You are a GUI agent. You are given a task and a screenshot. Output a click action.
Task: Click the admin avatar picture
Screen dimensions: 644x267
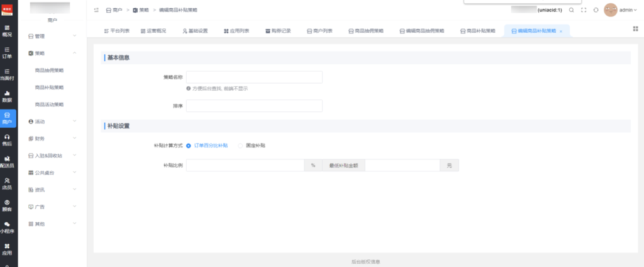tap(610, 10)
